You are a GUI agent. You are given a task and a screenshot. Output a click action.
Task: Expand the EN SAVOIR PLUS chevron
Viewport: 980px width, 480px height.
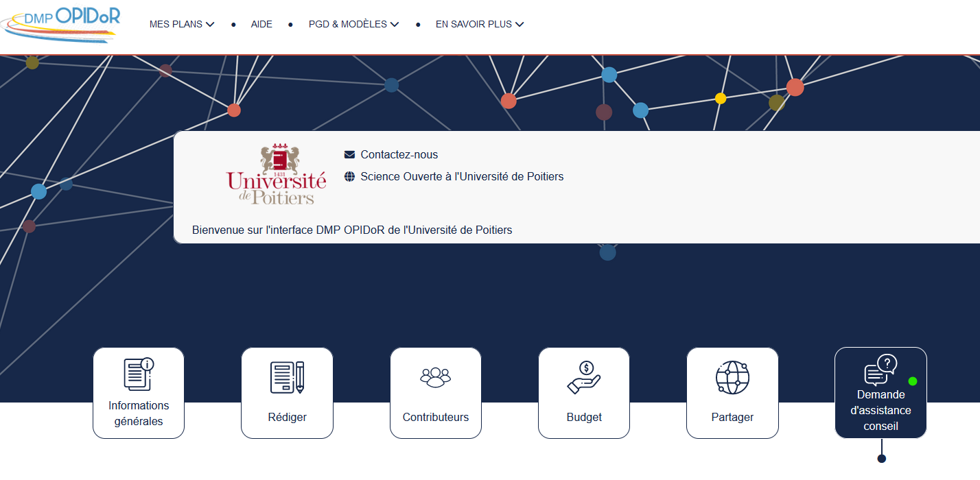click(x=520, y=25)
